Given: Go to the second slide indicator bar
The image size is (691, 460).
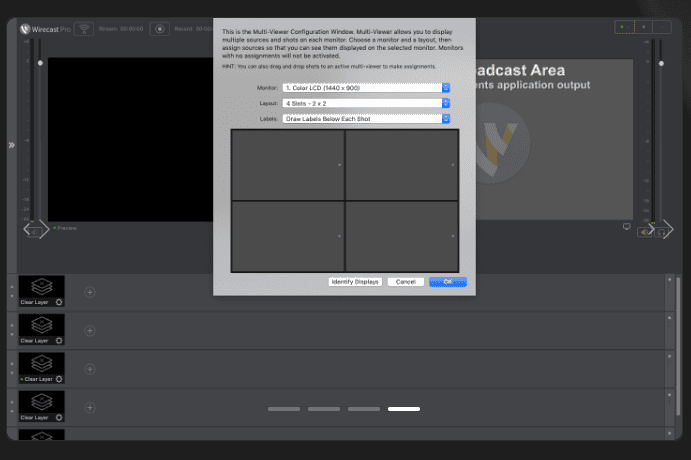Looking at the screenshot, I should click(x=324, y=409).
